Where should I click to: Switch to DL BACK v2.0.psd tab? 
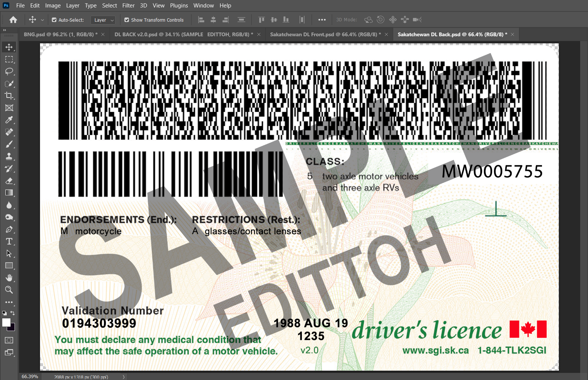tap(184, 34)
